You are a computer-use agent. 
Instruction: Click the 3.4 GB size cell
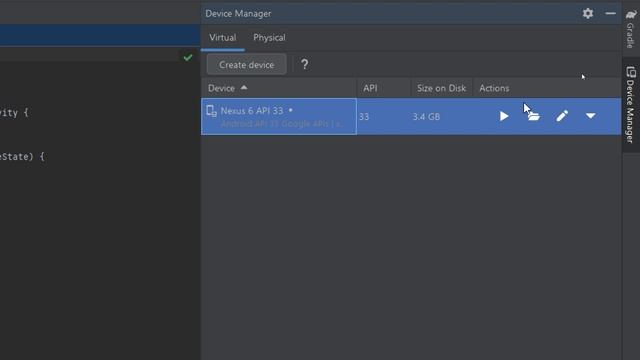point(426,117)
